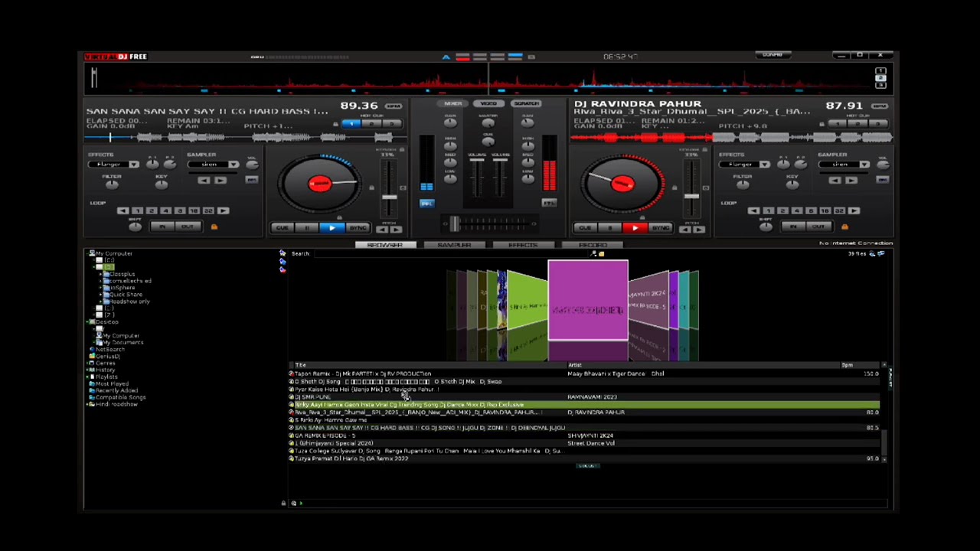This screenshot has height=551, width=980.
Task: Click the left sampler REC icon
Action: tap(252, 180)
